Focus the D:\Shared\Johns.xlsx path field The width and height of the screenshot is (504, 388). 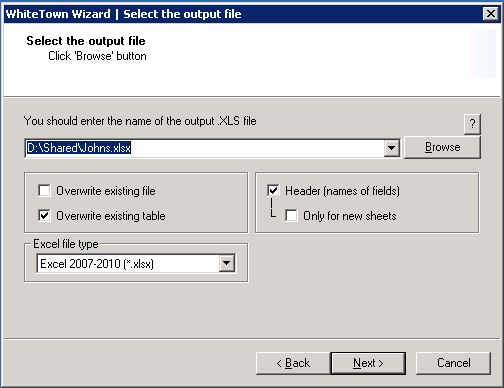(x=204, y=148)
